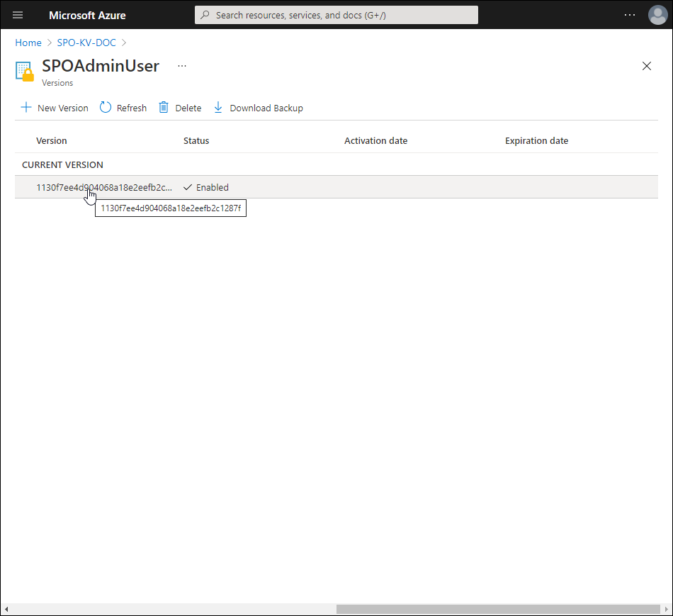
Task: Click the horizontal scrollbar left arrow
Action: [6, 609]
